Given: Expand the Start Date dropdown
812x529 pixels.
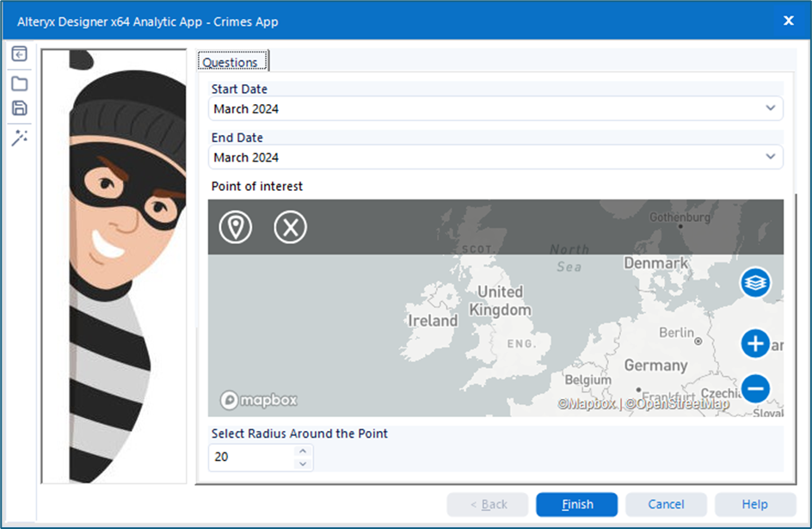Looking at the screenshot, I should (770, 108).
